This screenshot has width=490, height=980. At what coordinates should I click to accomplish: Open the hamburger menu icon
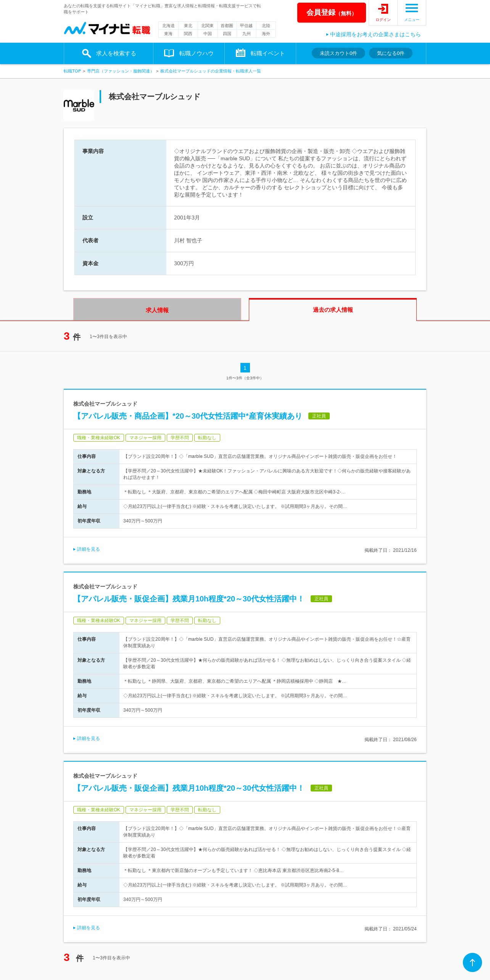pos(411,8)
